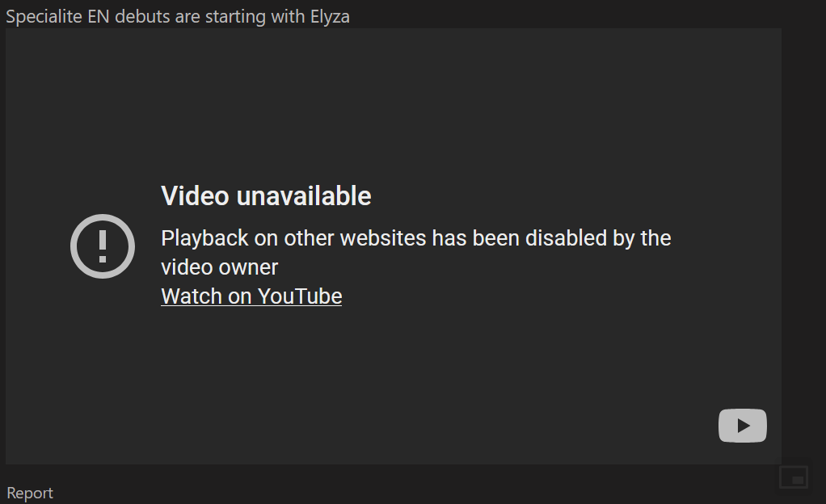Image resolution: width=826 pixels, height=504 pixels.
Task: Click the 'video owner' text line
Action: (x=219, y=267)
